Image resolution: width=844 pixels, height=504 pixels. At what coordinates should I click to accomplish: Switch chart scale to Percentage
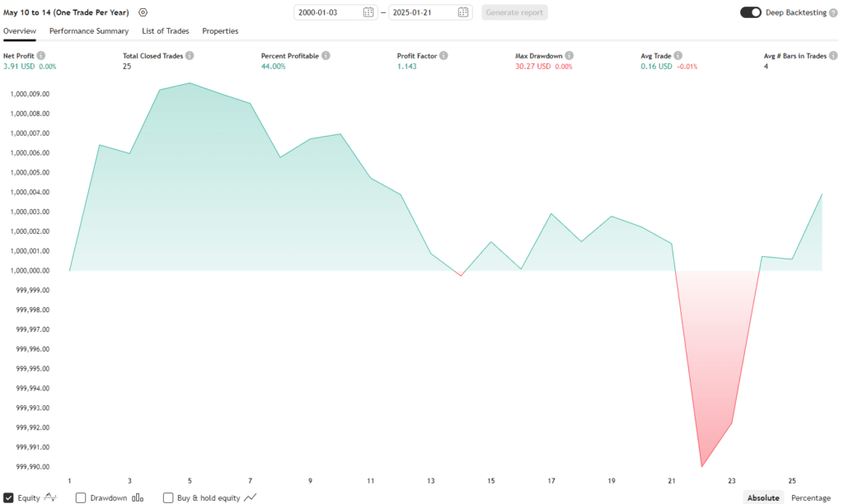811,497
